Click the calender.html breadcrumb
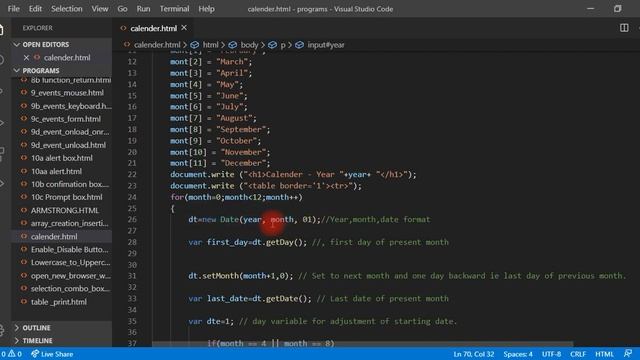This screenshot has width=640, height=360. click(x=157, y=45)
